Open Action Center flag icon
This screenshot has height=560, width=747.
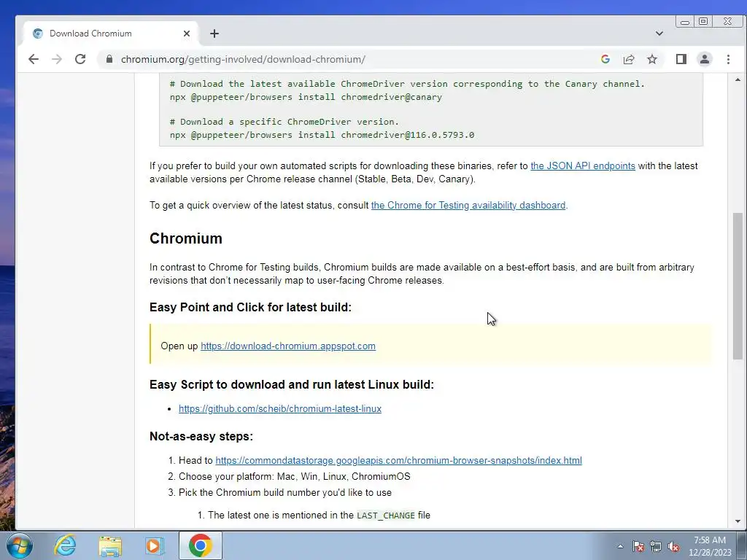(x=638, y=546)
